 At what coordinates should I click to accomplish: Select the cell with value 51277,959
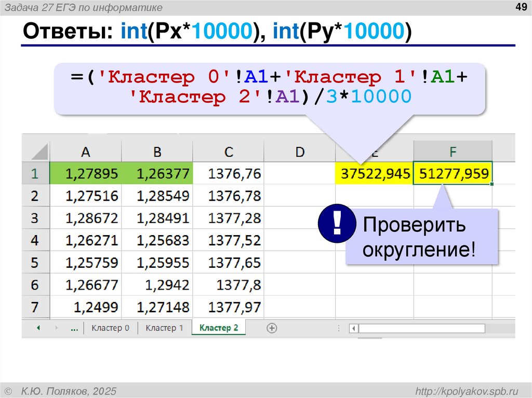point(454,174)
